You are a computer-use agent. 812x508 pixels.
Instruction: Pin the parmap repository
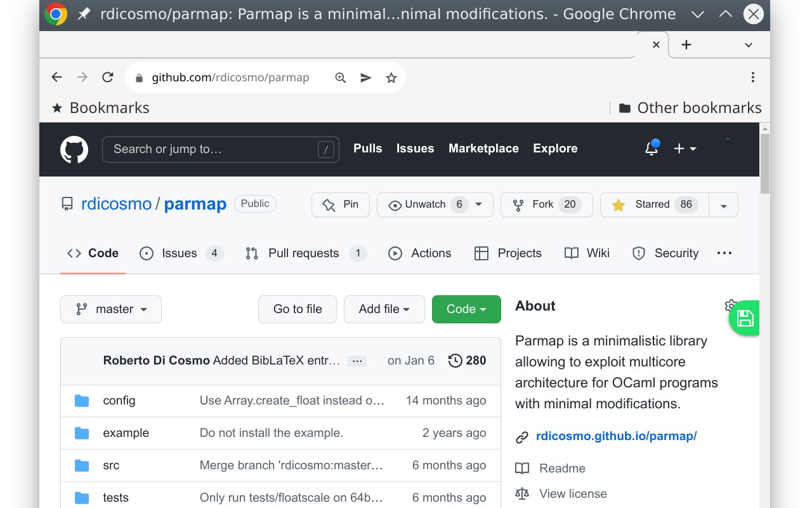coord(341,204)
